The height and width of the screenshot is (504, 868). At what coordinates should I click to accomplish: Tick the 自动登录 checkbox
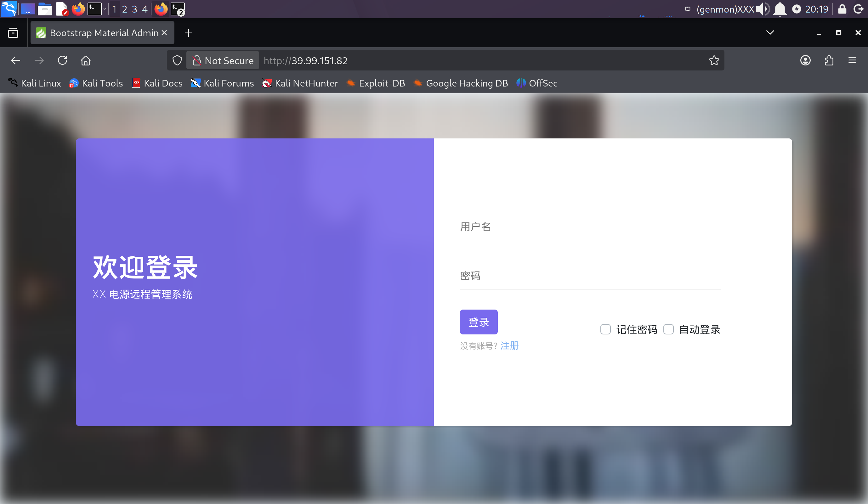click(x=668, y=329)
